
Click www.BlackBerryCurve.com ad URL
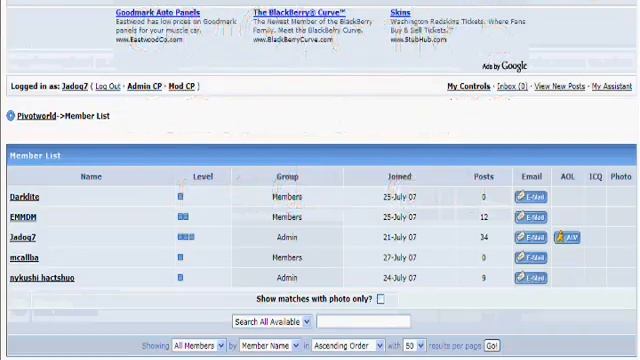pyautogui.click(x=293, y=40)
